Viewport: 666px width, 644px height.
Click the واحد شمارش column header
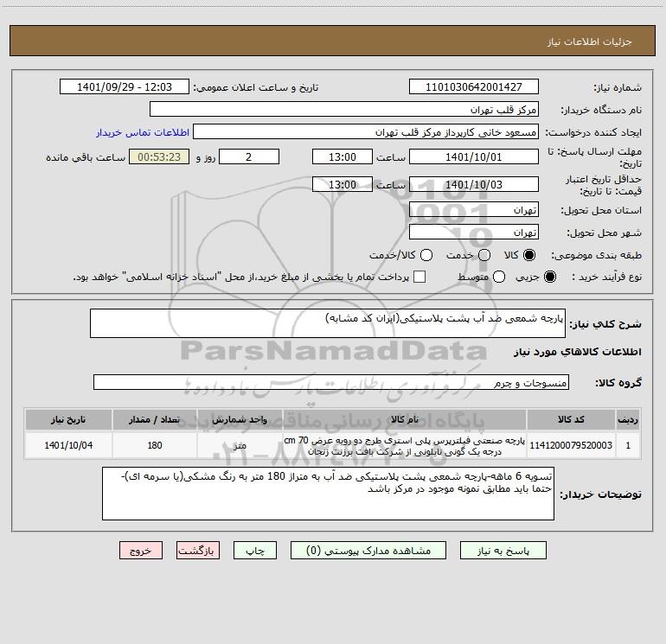[x=240, y=419]
